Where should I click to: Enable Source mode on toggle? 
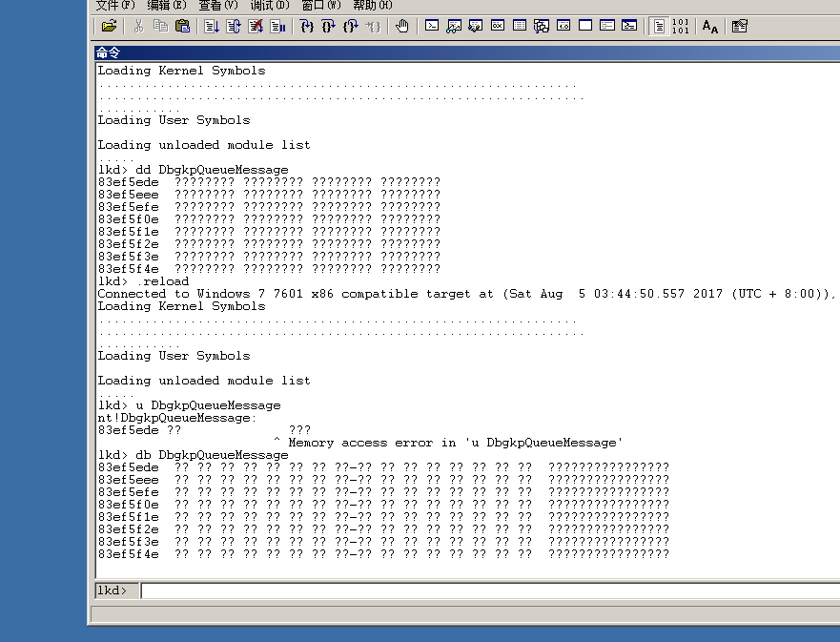pos(659,26)
